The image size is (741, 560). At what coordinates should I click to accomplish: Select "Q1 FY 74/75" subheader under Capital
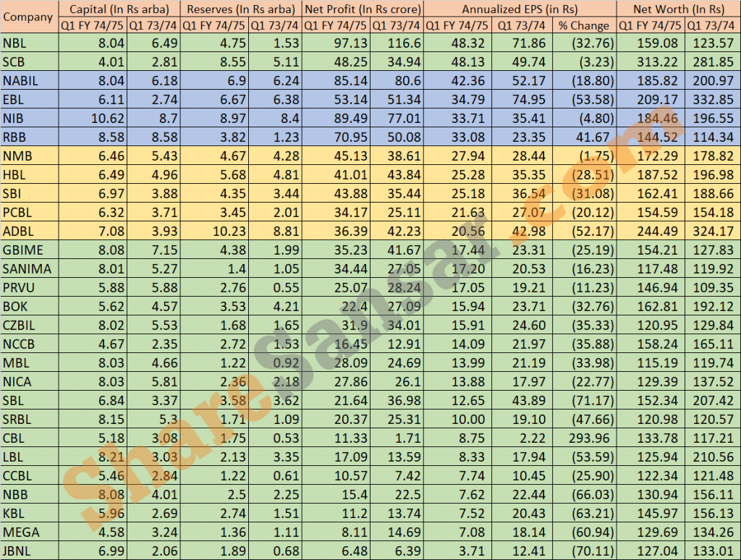tap(93, 25)
